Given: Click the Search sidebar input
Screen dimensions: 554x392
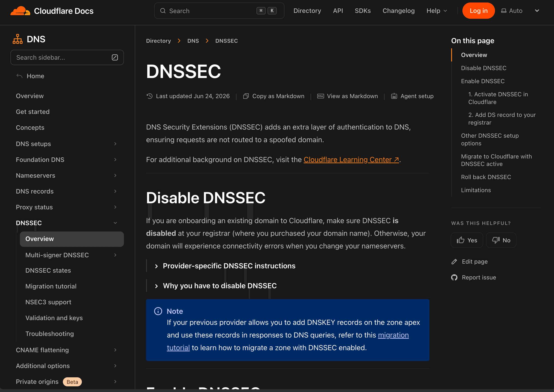Looking at the screenshot, I should (x=67, y=57).
